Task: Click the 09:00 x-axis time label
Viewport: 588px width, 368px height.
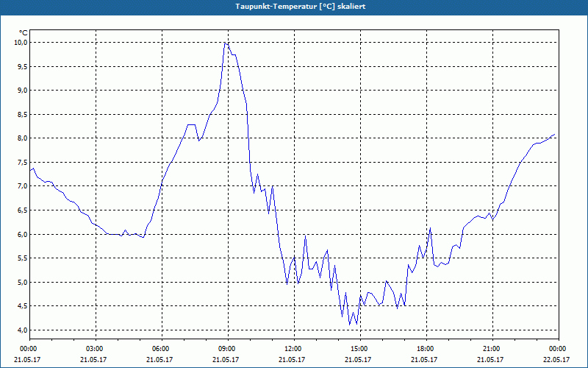Action: (x=226, y=349)
